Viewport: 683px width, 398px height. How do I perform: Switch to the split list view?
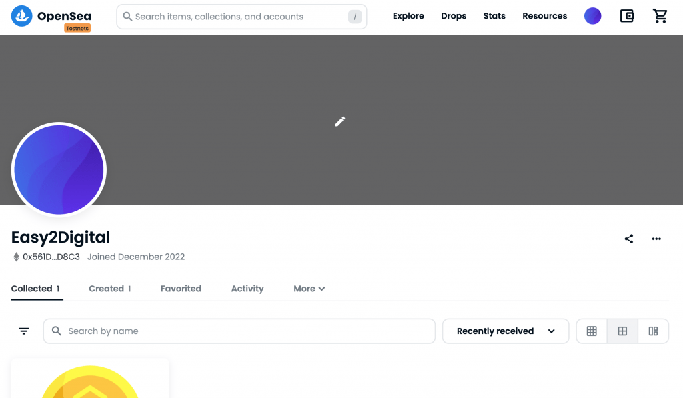click(x=653, y=331)
